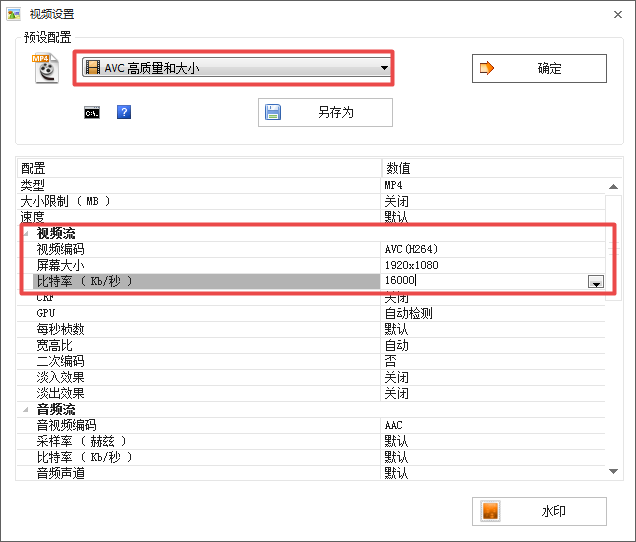This screenshot has height=542, width=636.
Task: Click the 16000 bitrate input field
Action: [x=480, y=282]
